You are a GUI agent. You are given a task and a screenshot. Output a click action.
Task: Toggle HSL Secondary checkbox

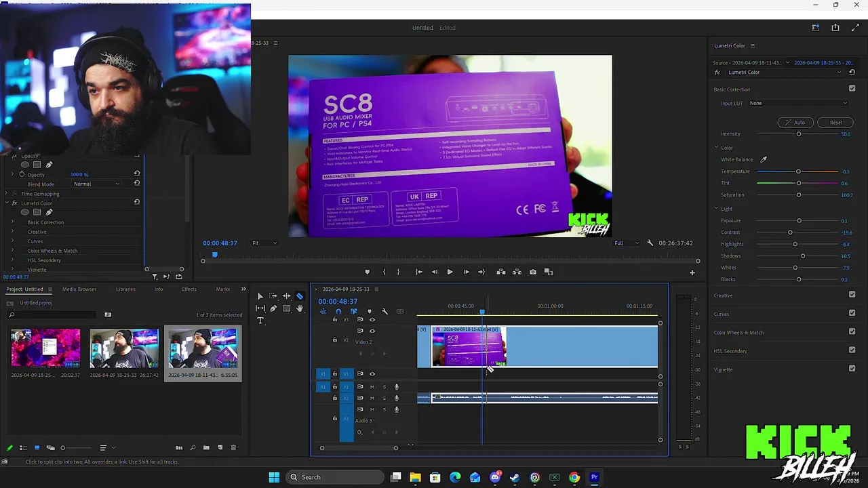852,350
